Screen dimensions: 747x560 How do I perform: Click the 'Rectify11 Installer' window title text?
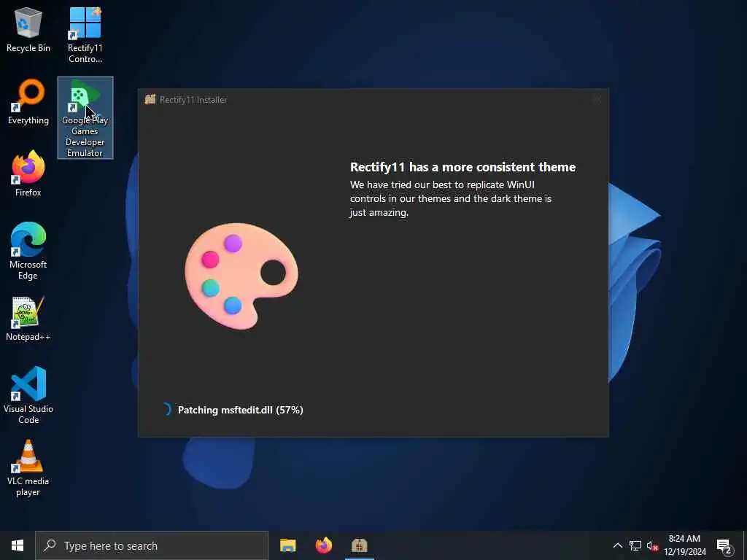tap(193, 99)
